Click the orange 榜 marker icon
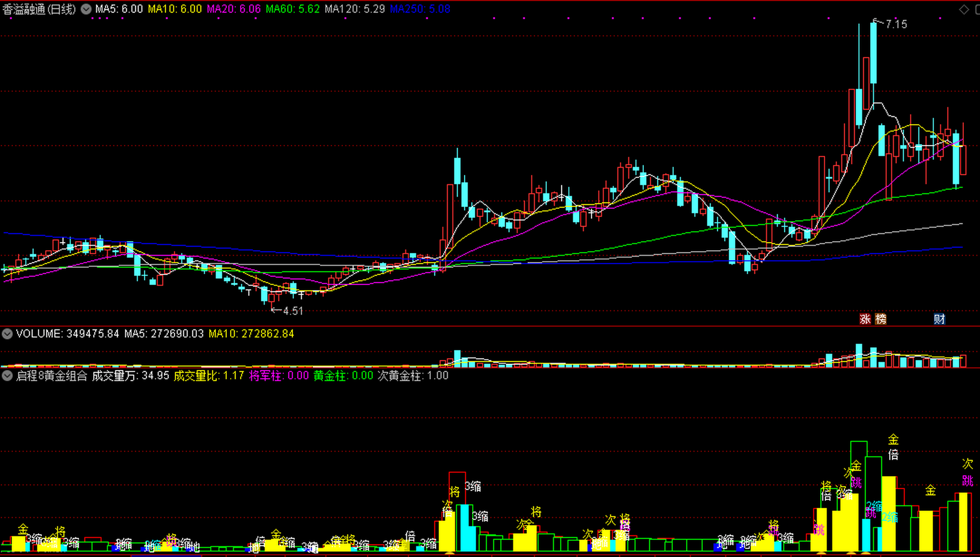The height and width of the screenshot is (557, 980). tap(880, 319)
